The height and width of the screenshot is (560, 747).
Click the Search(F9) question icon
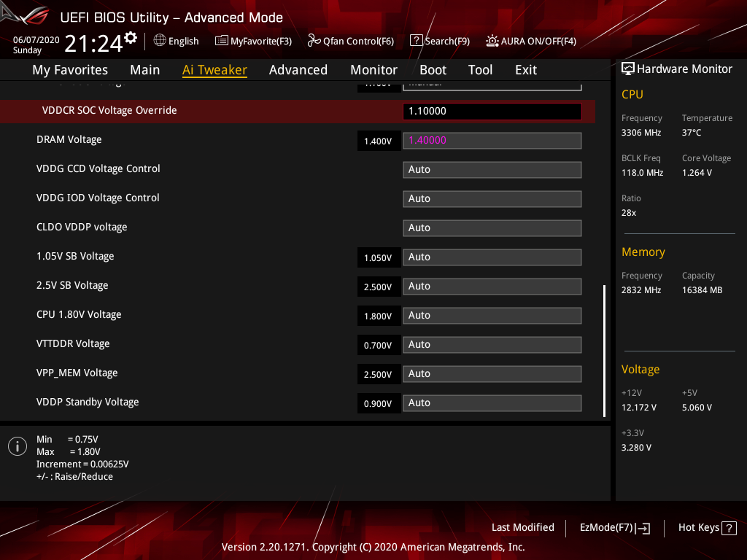tap(416, 41)
